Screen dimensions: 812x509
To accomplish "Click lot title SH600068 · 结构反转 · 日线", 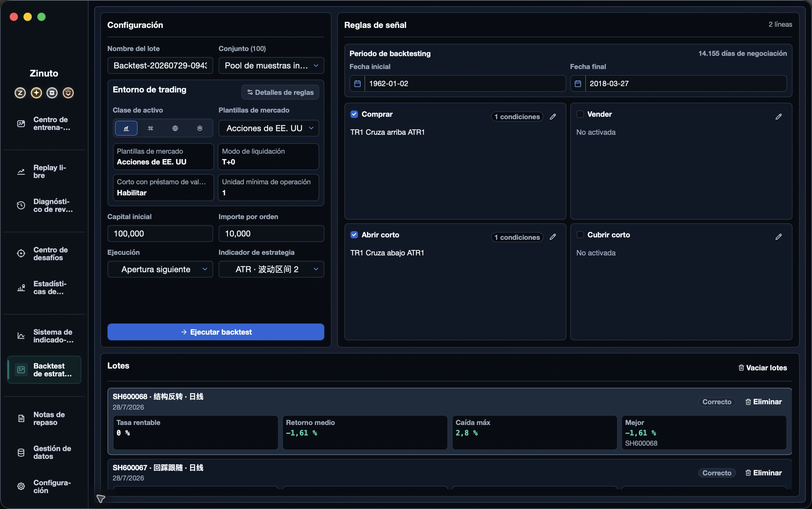I will pyautogui.click(x=158, y=396).
